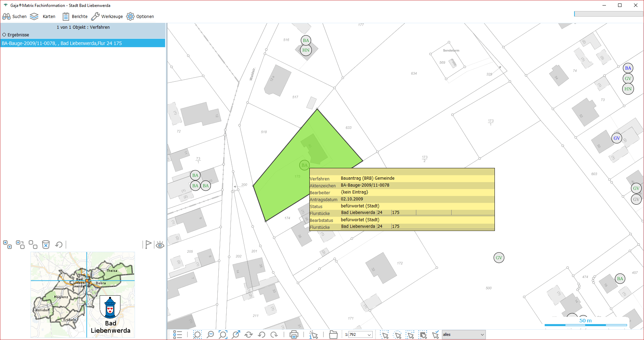Screen dimensions: 644x340
Task: Open the folder icon in map toolbar
Action: (x=333, y=335)
